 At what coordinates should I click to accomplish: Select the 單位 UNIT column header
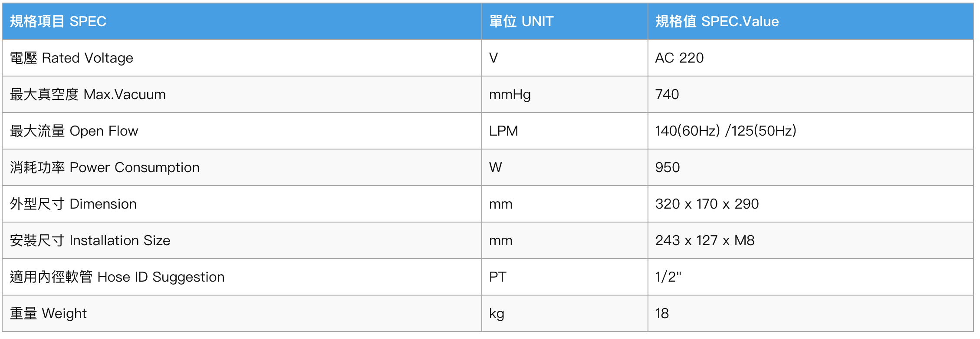565,21
